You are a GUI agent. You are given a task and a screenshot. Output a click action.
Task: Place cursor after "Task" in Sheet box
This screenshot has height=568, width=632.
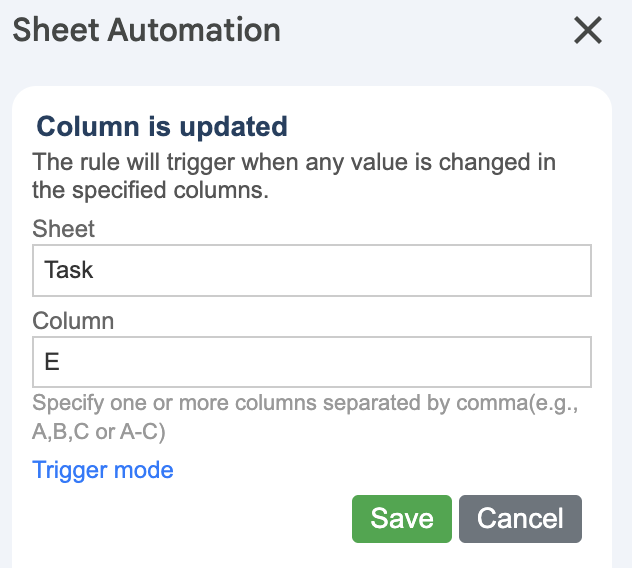[x=97, y=270]
